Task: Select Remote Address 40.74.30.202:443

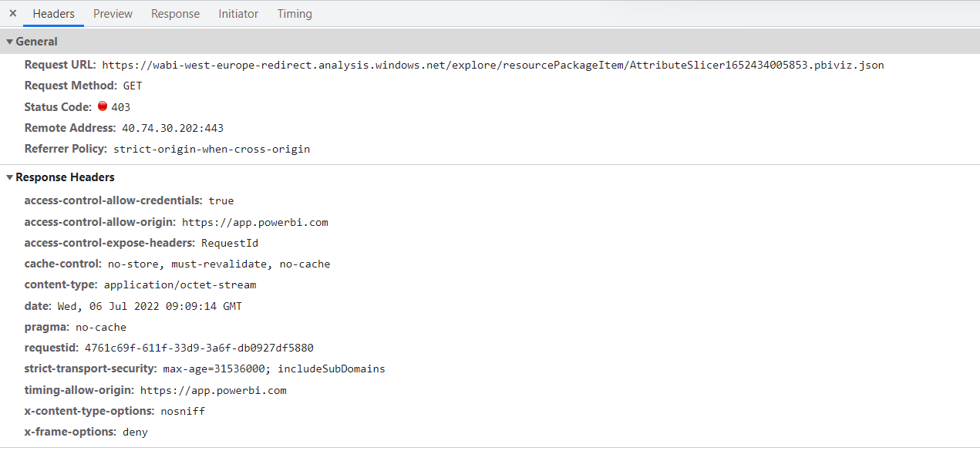Action: (173, 128)
